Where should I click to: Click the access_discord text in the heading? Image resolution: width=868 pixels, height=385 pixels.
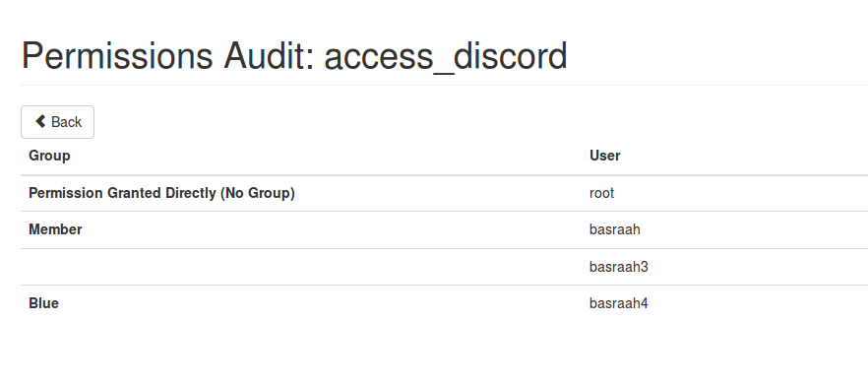(x=446, y=56)
